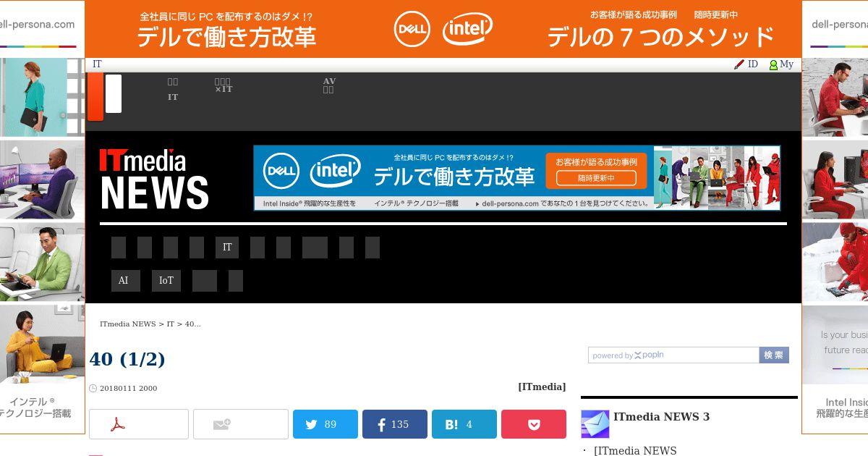Click the blue search button
Screen dimensions: 868x456
coord(774,355)
